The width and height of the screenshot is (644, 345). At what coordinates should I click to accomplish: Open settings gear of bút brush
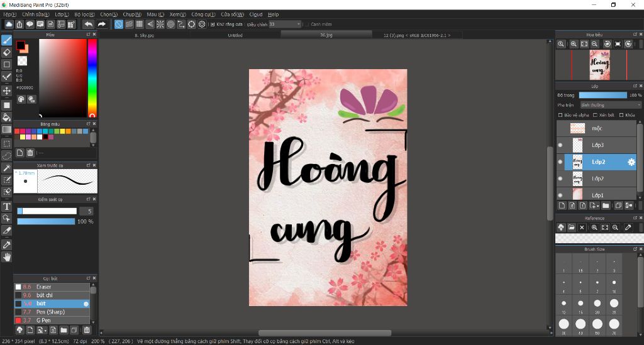pos(86,304)
